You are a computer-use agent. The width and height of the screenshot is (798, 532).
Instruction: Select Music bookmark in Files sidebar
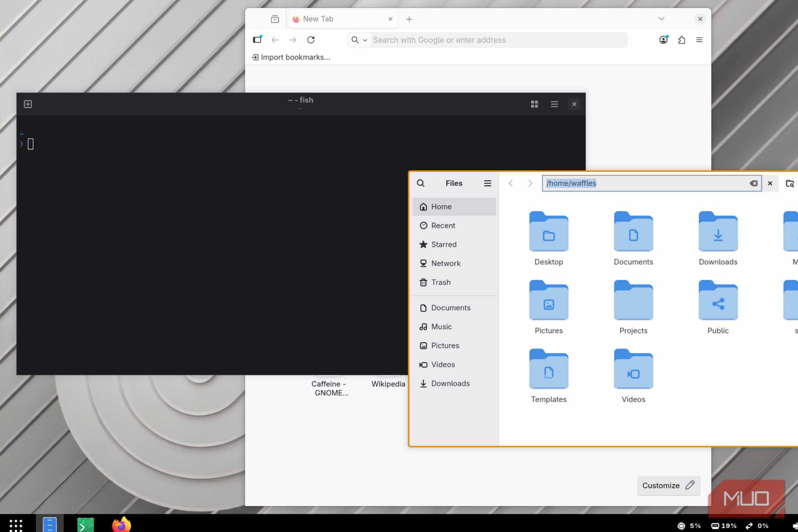point(454,327)
